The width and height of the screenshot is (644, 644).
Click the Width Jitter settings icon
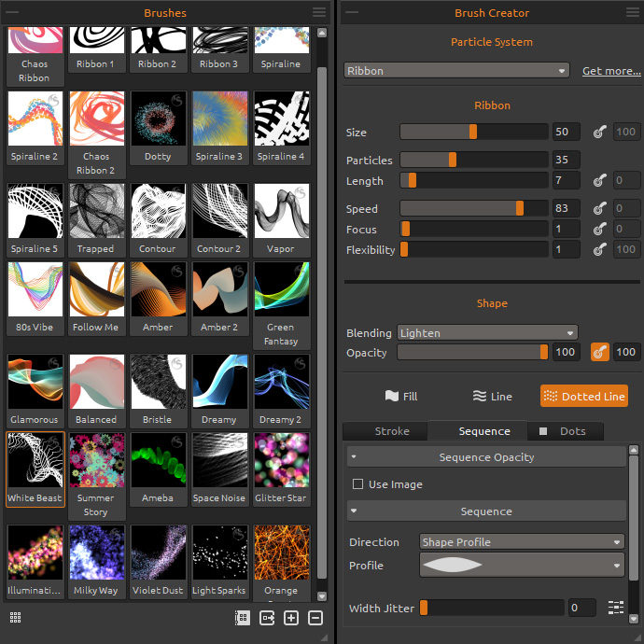coord(615,608)
